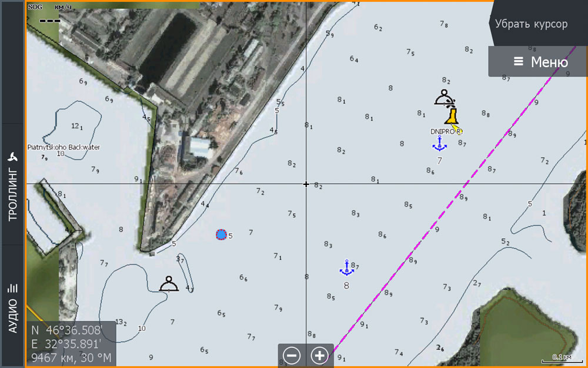The image size is (588, 368).
Task: Select the blue circular waypoint marker
Action: point(221,235)
